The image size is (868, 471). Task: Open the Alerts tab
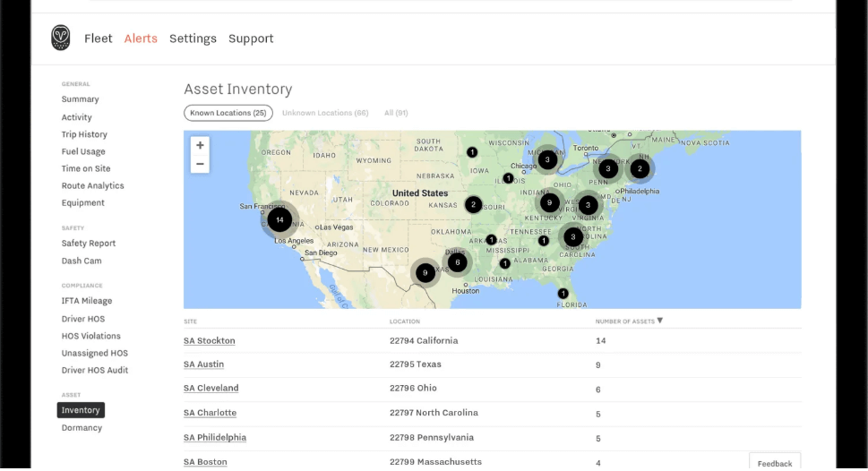141,39
